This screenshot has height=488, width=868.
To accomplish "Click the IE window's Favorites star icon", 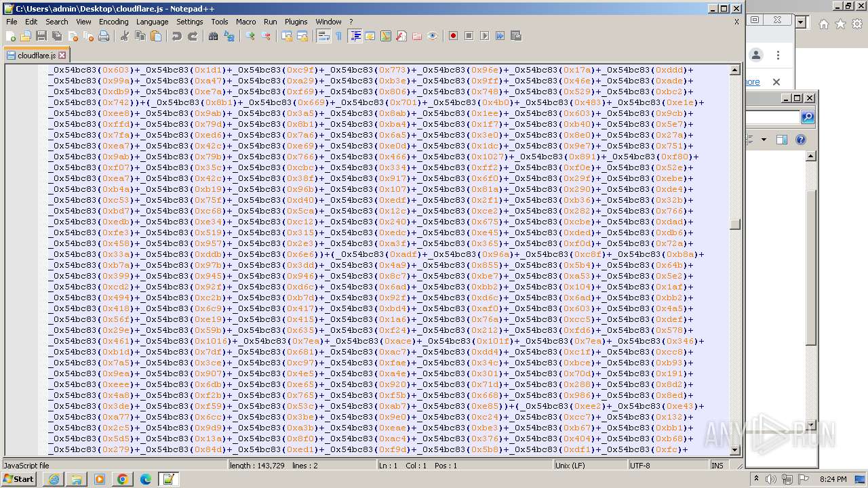I will pos(840,24).
